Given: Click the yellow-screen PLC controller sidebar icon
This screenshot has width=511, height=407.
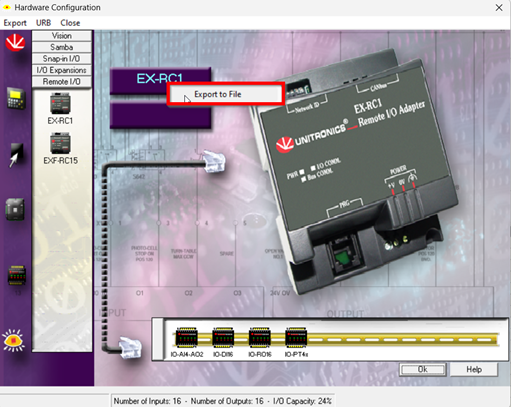Looking at the screenshot, I should pyautogui.click(x=16, y=98).
